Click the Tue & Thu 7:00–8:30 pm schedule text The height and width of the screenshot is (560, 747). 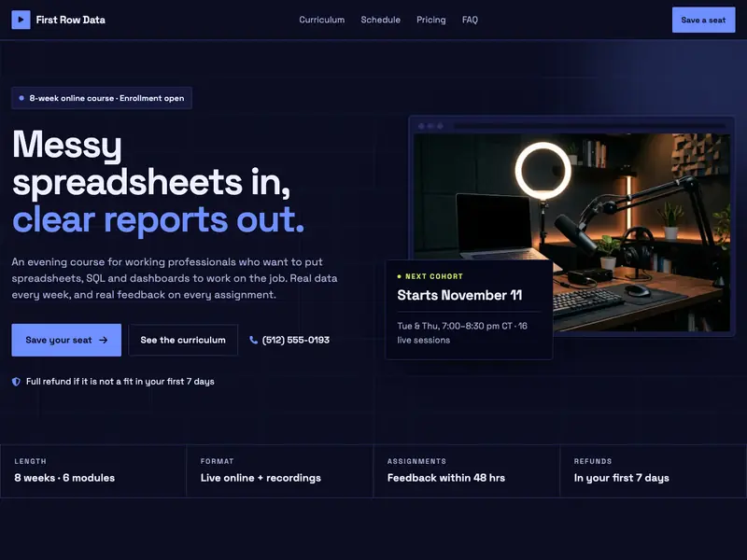[462, 333]
